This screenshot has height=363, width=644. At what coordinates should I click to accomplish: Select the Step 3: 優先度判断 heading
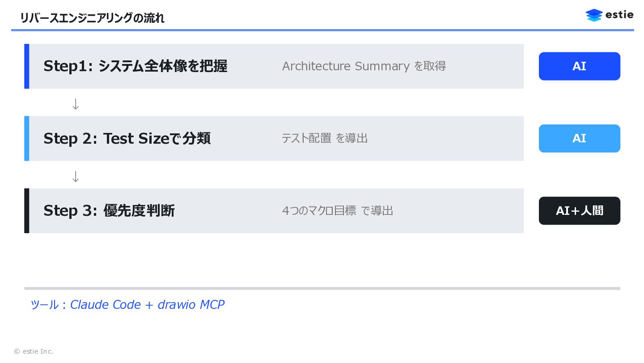click(109, 210)
